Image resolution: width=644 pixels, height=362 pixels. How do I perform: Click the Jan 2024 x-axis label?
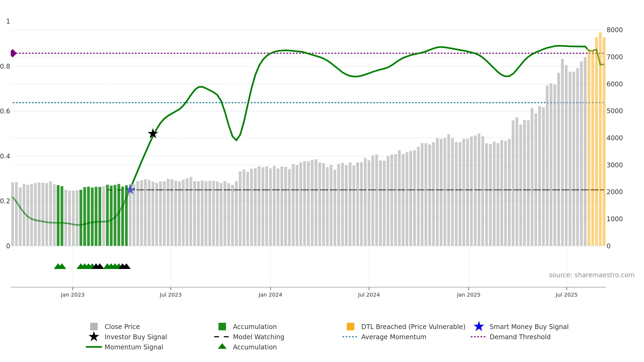coord(270,295)
